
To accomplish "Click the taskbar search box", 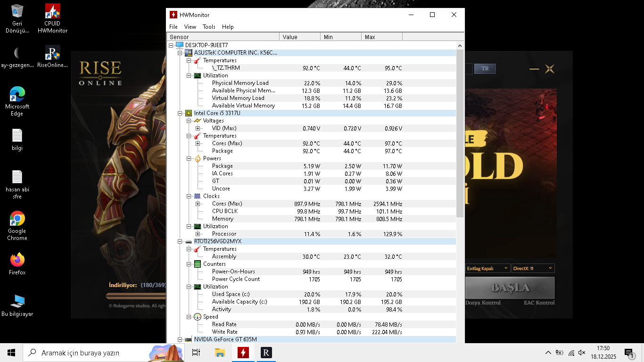I will [x=103, y=353].
